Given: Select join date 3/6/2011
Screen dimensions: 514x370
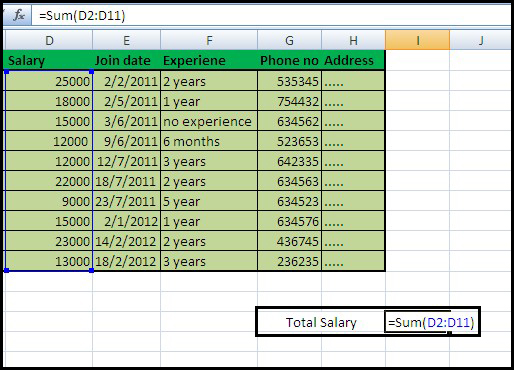Looking at the screenshot, I should [x=127, y=121].
